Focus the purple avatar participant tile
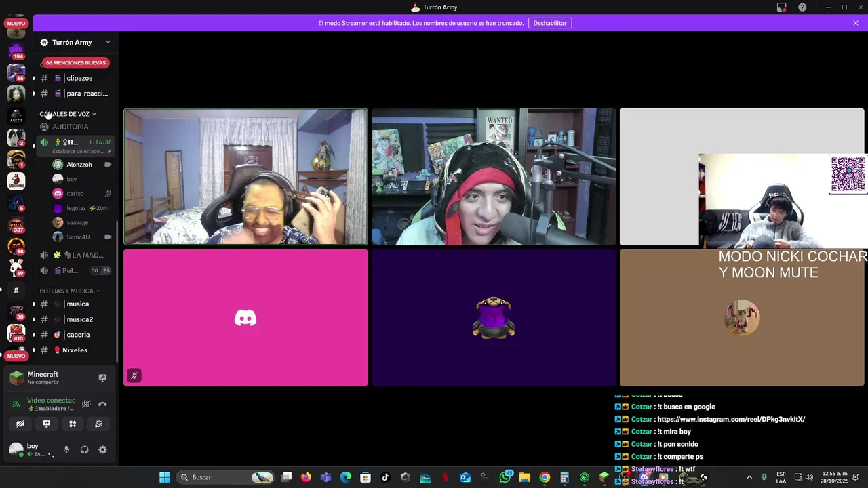The height and width of the screenshot is (488, 868). pos(494,318)
